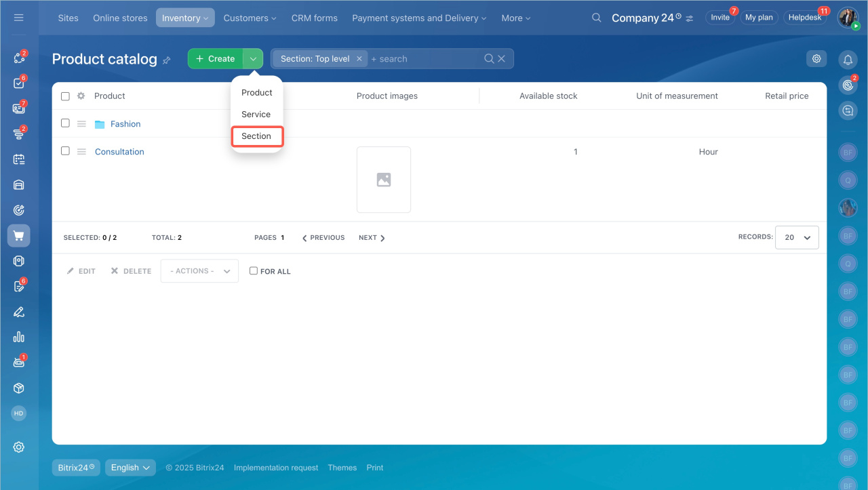This screenshot has height=490, width=868.
Task: Open the ACTIONS dropdown
Action: [199, 271]
